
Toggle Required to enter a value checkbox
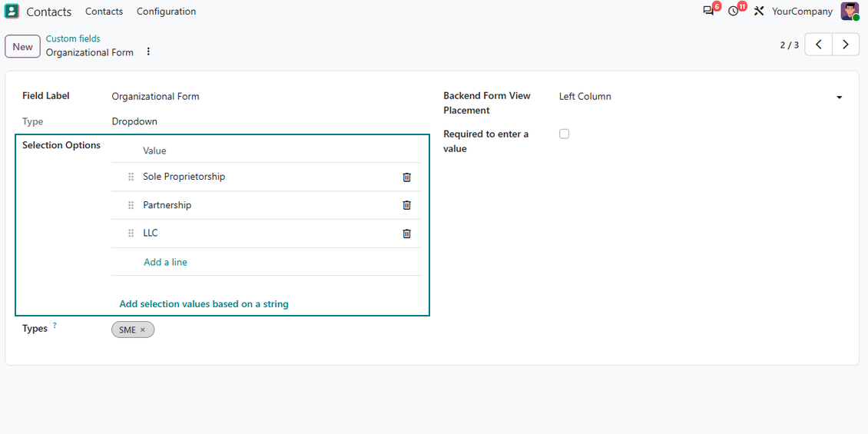point(564,134)
